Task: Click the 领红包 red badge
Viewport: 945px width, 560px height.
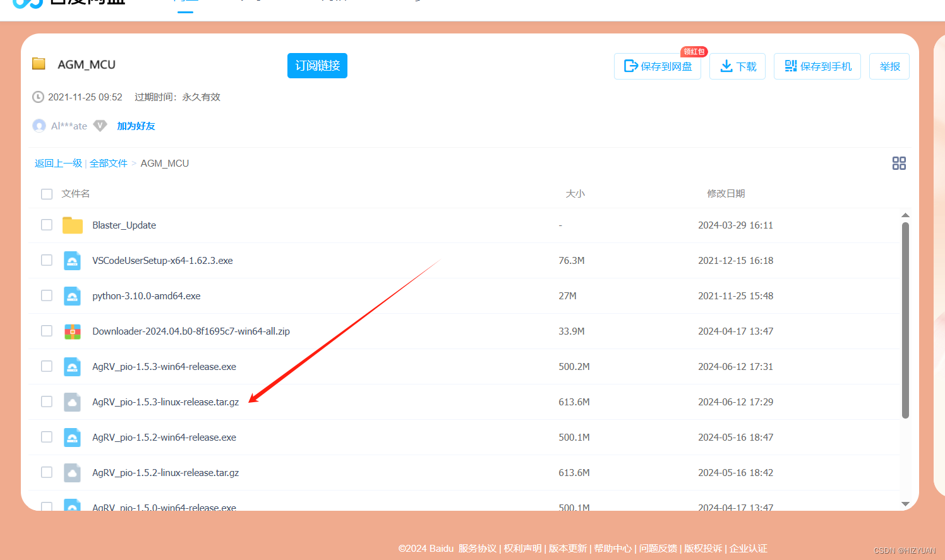Action: point(694,52)
